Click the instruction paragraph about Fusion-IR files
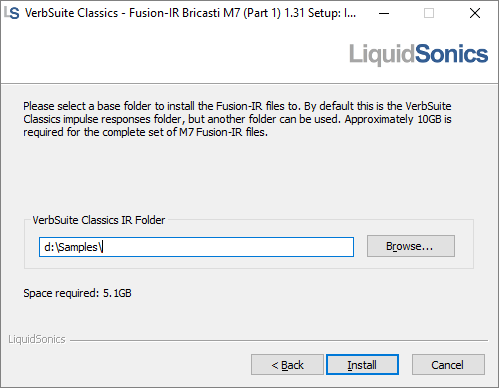 [237, 119]
